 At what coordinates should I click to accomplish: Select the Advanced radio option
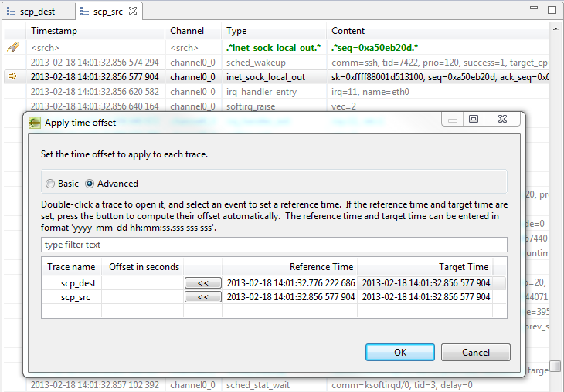click(x=90, y=184)
